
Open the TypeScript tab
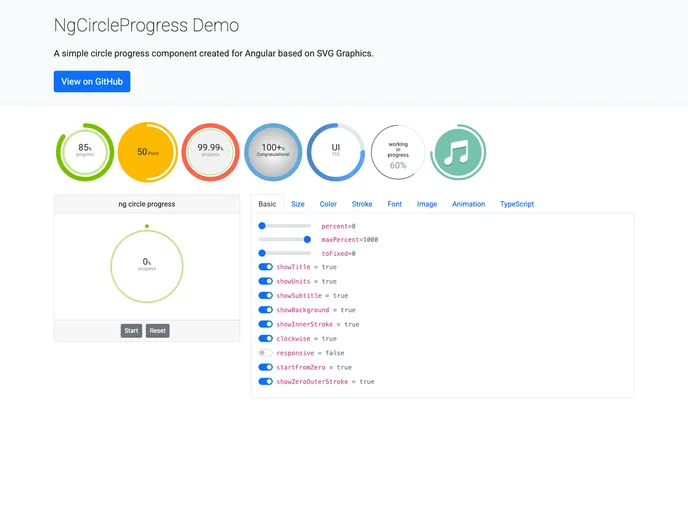[517, 204]
